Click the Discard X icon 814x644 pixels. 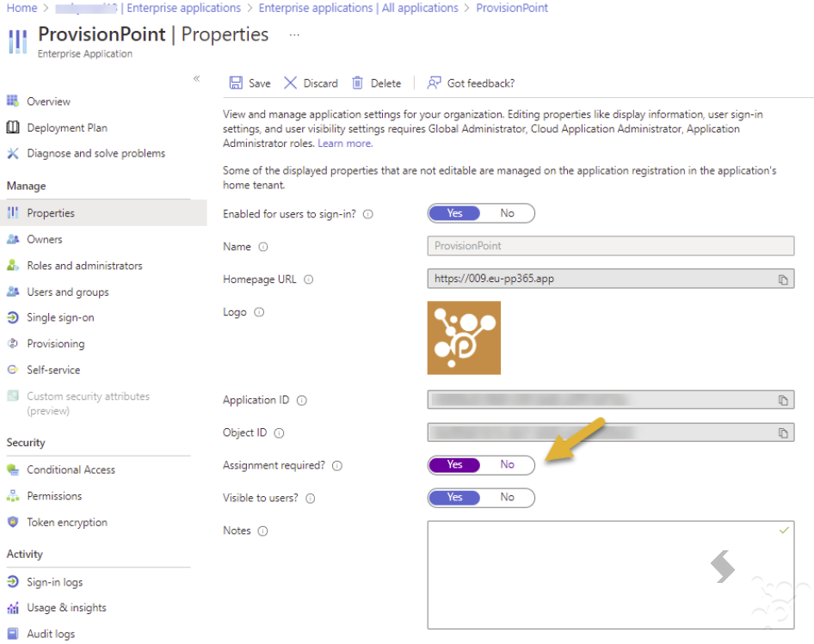[x=290, y=83]
